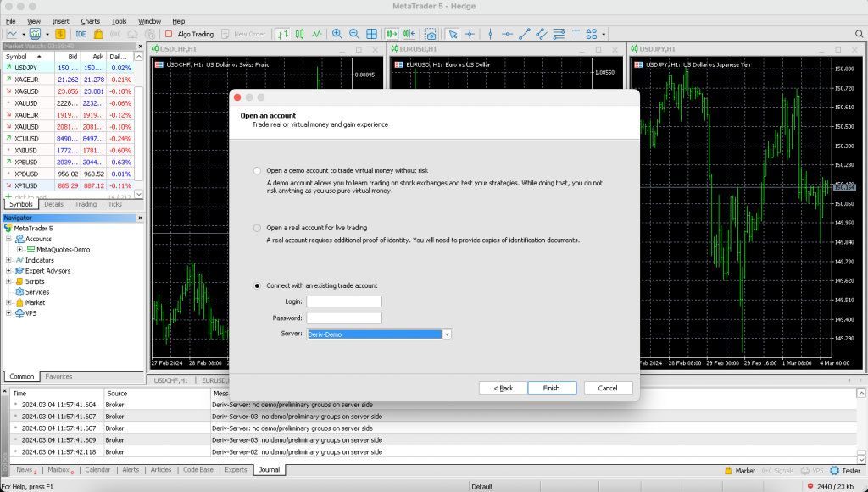
Task: Select the demo account radio option
Action: coord(258,170)
